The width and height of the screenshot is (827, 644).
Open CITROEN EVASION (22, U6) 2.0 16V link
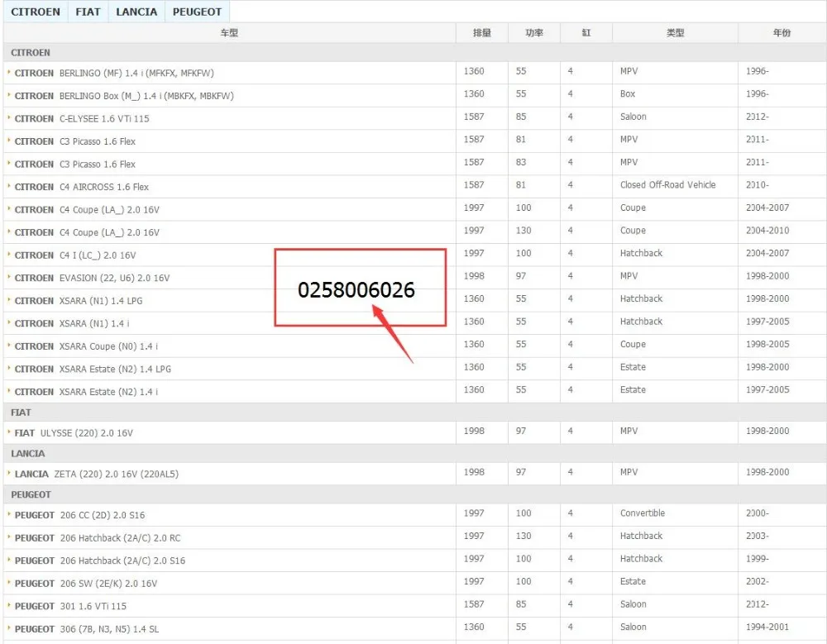93,278
